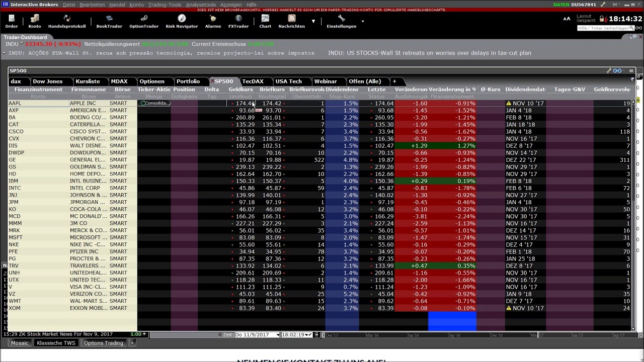The width and height of the screenshot is (644, 362).
Task: Launch the OptionTrader tool
Action: (x=144, y=21)
